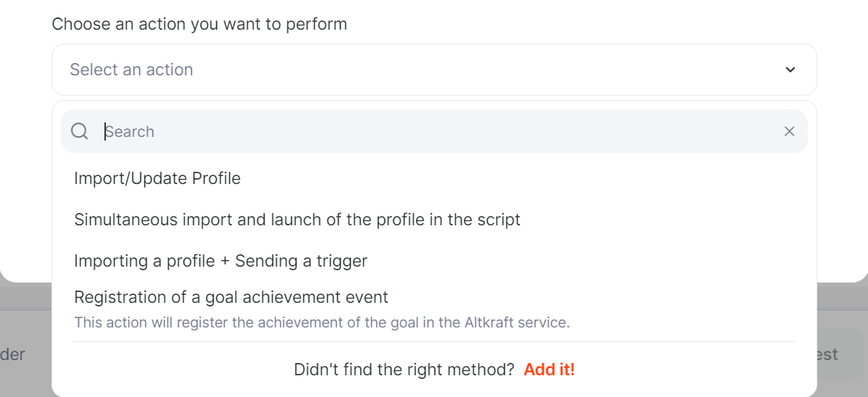Click 'Sending a trigger' in the list option
Image resolution: width=868 pixels, height=397 pixels.
click(x=301, y=261)
